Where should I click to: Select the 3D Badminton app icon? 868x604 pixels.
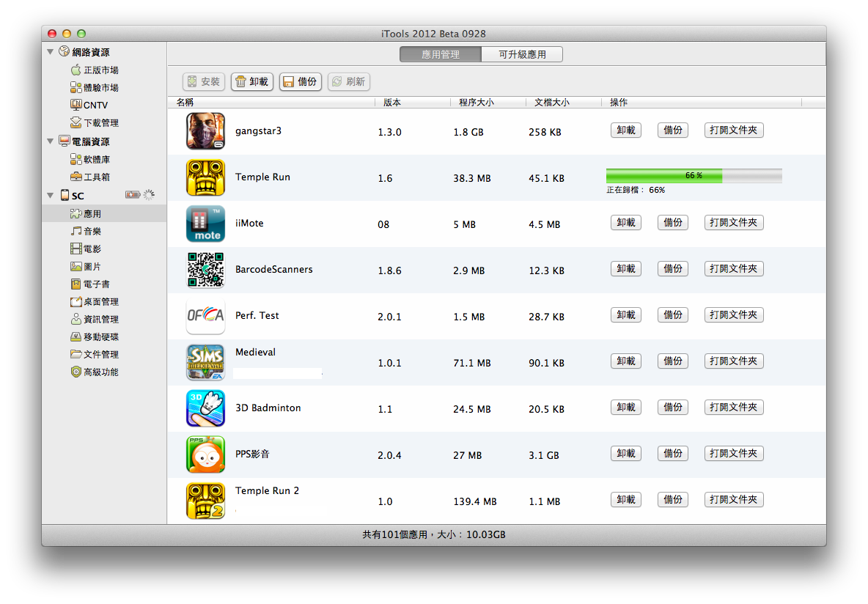pos(205,408)
